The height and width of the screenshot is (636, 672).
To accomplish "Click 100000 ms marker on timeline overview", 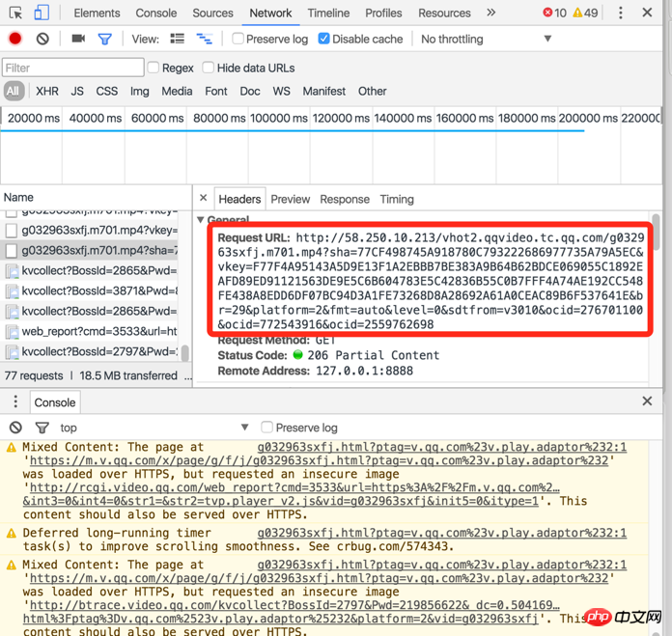I will (279, 118).
